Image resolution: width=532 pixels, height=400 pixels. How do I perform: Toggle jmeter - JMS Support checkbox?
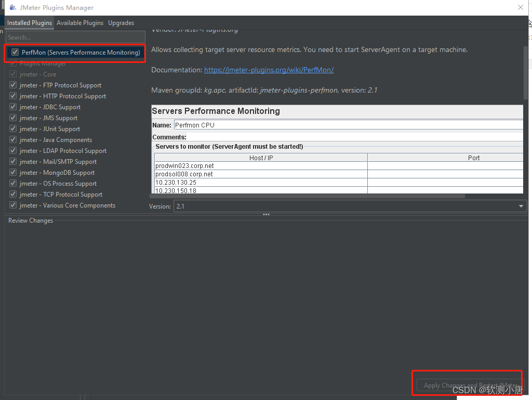pos(13,118)
